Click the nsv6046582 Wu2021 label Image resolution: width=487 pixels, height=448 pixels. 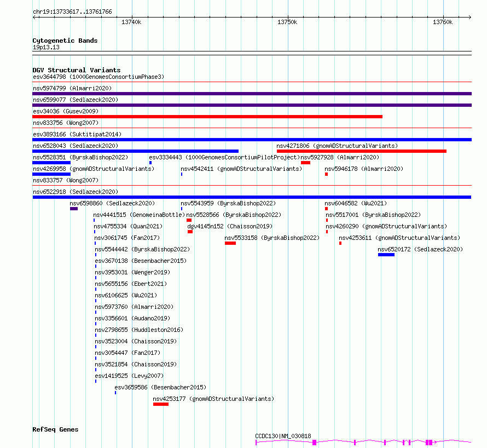pos(356,203)
